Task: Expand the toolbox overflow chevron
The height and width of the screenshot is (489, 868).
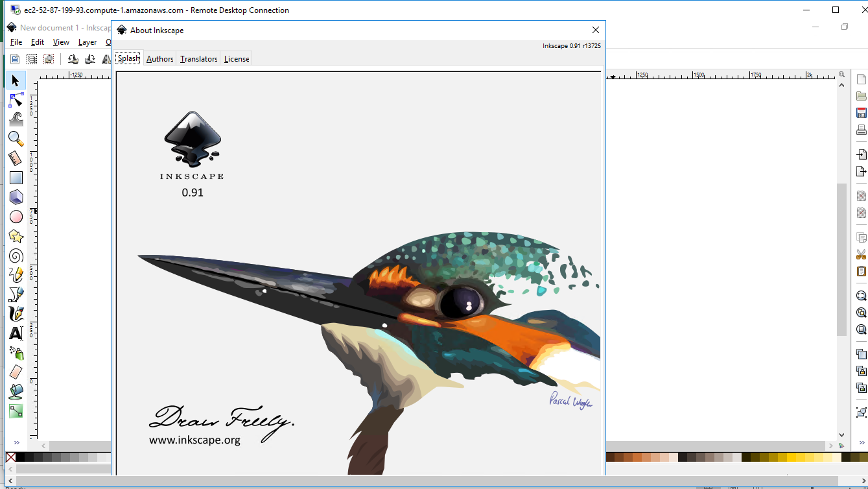Action: (x=17, y=443)
